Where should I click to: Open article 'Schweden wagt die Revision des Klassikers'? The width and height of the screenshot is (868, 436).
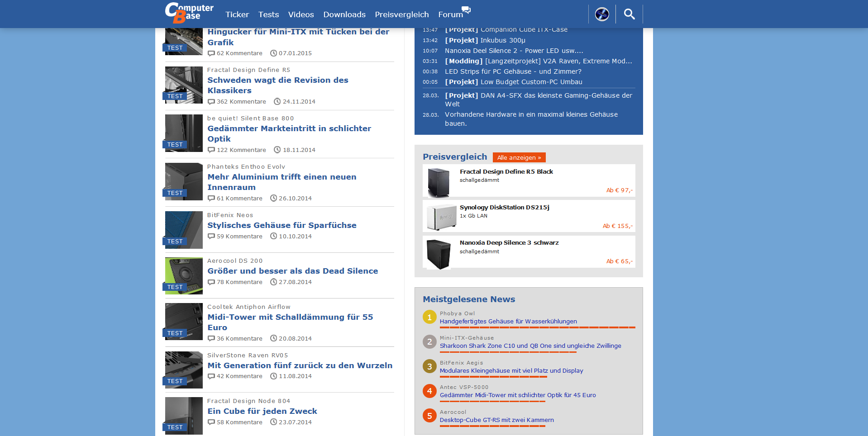click(278, 85)
